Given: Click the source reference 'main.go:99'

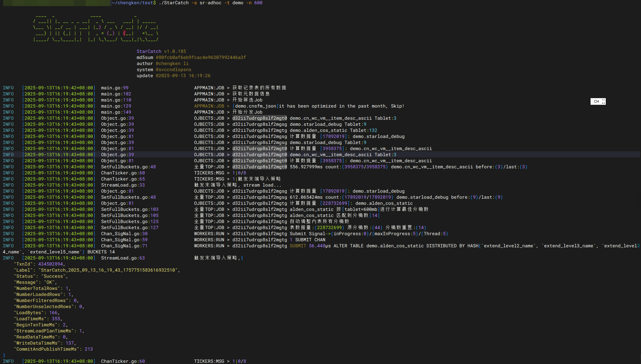Looking at the screenshot, I should [x=115, y=88].
